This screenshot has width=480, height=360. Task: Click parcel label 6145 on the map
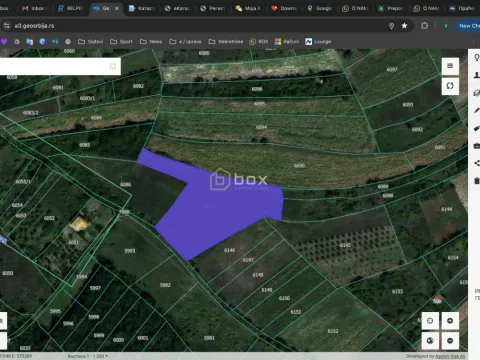point(345,245)
